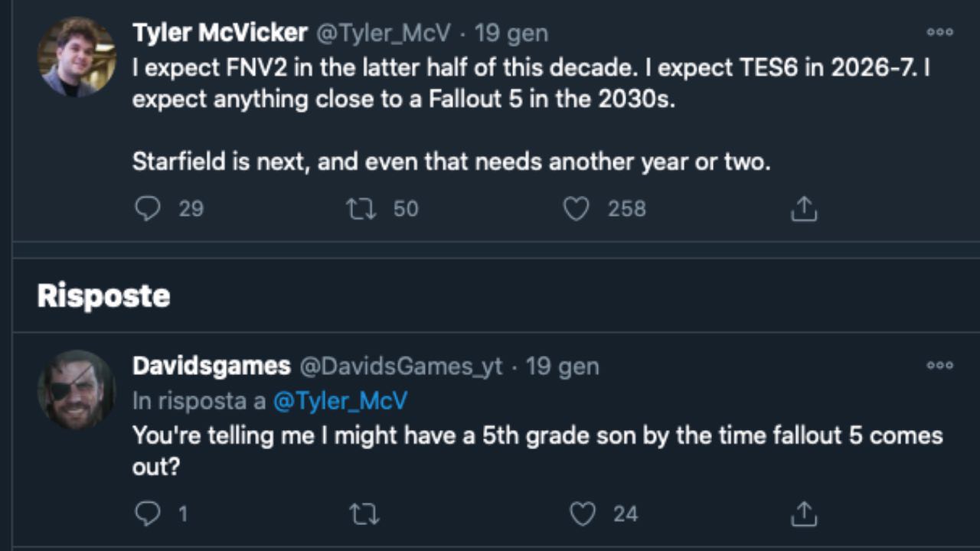The height and width of the screenshot is (551, 980).
Task: Open the 19 gen timestamp on Tyler's tweet
Action: (511, 33)
